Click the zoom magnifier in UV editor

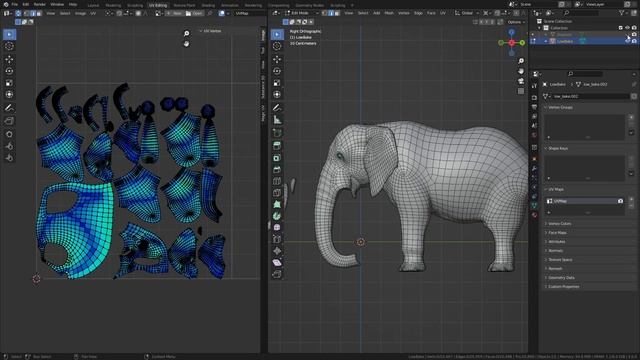[x=187, y=33]
